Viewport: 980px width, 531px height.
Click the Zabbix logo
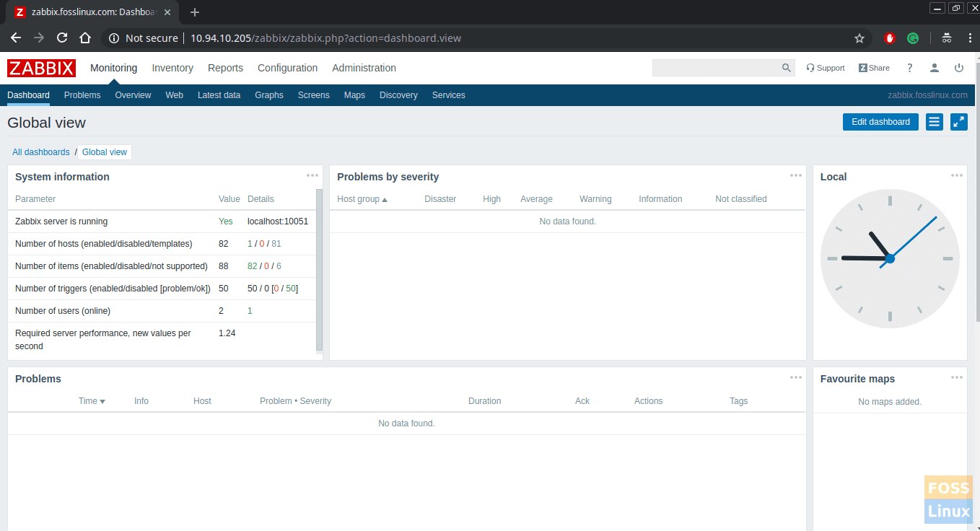point(41,68)
